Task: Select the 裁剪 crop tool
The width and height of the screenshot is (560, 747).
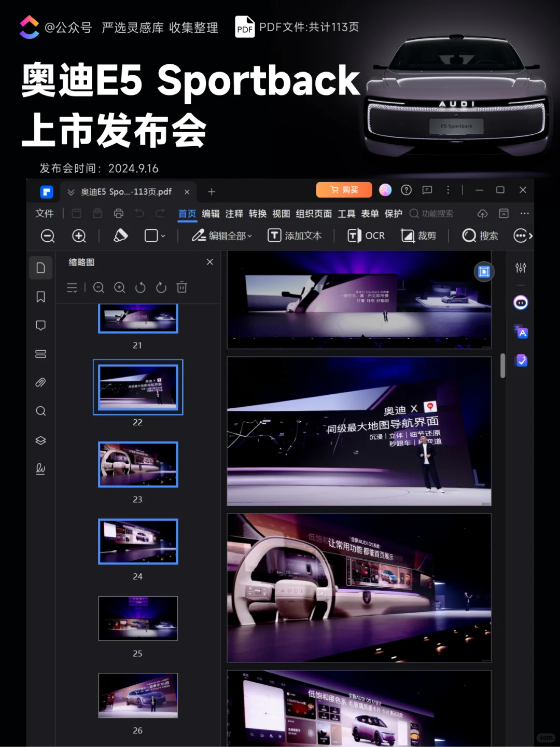Action: click(x=418, y=236)
